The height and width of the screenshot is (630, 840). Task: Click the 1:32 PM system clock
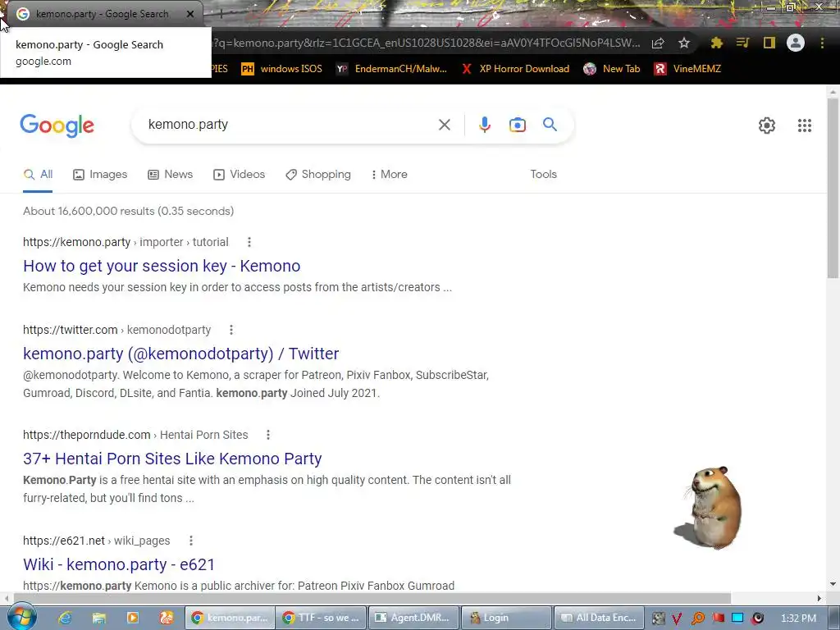coord(798,619)
